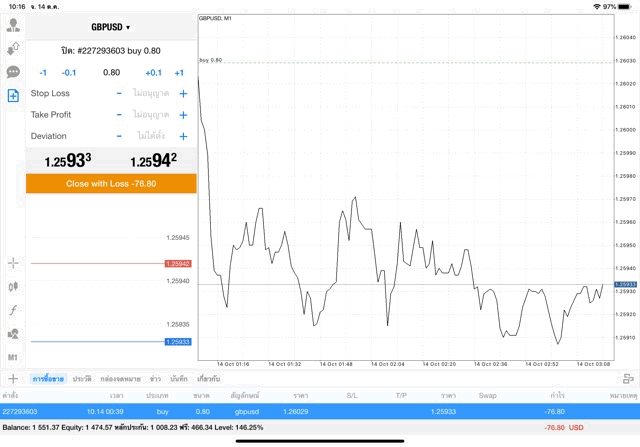Tap the bid price 1.25933
This screenshot has height=447, width=640.
pyautogui.click(x=68, y=160)
